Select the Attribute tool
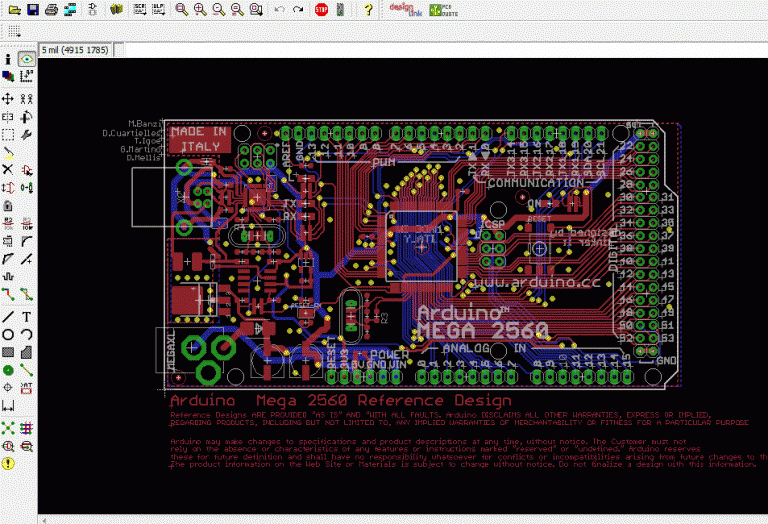 click(x=26, y=388)
